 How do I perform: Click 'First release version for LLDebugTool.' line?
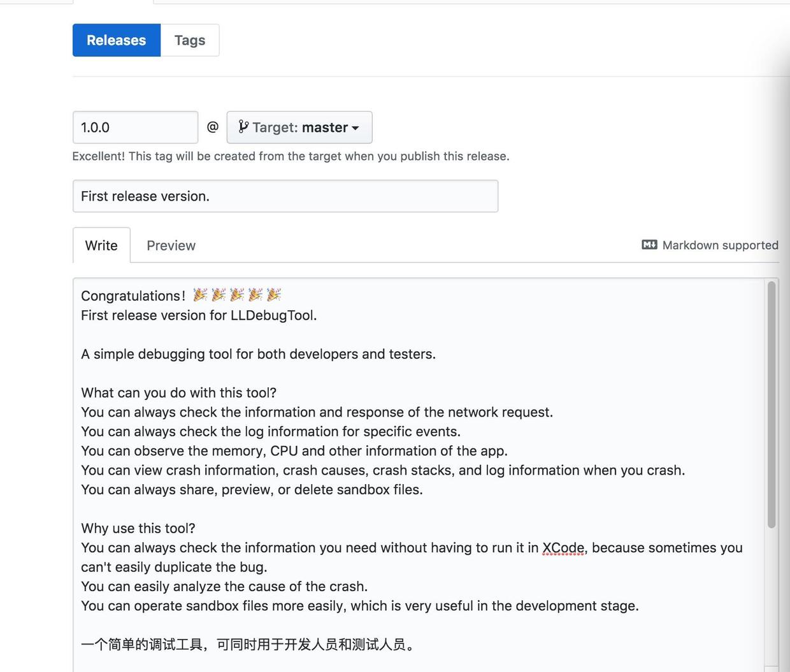point(199,315)
